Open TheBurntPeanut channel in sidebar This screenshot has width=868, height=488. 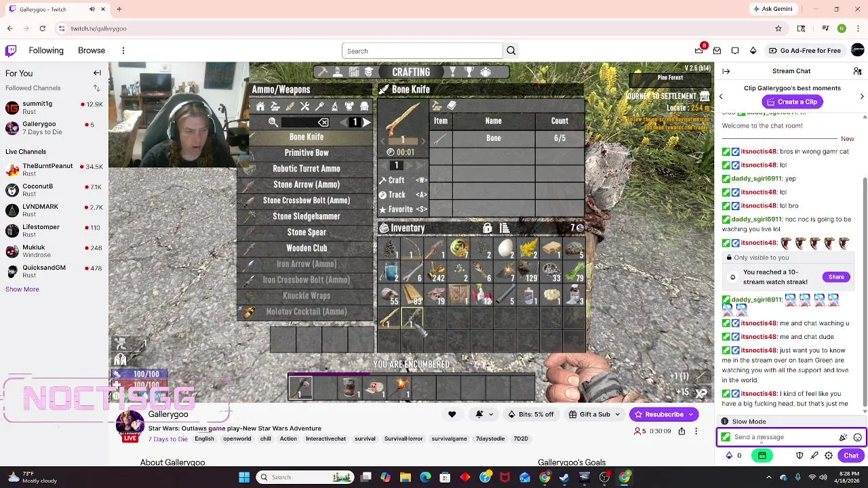click(x=54, y=170)
